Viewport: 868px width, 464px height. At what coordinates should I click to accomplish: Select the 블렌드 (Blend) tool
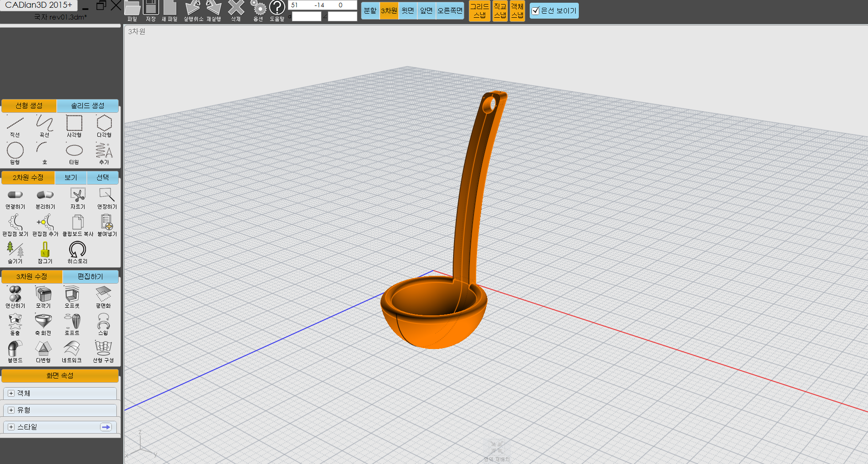(x=15, y=349)
